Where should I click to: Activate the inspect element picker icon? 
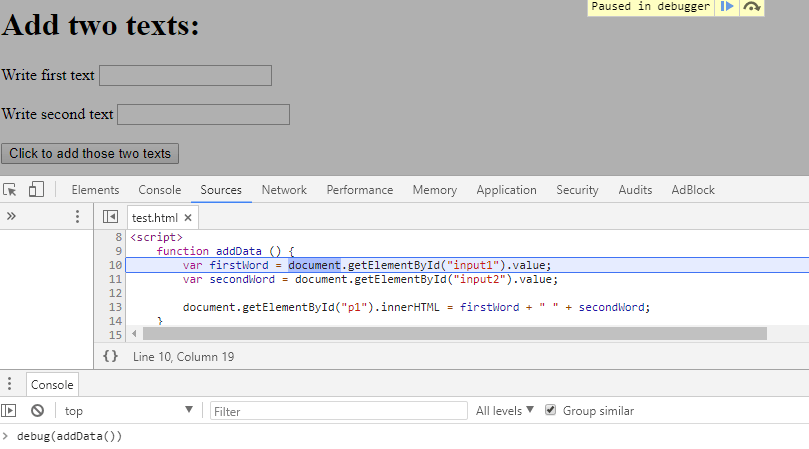[11, 190]
